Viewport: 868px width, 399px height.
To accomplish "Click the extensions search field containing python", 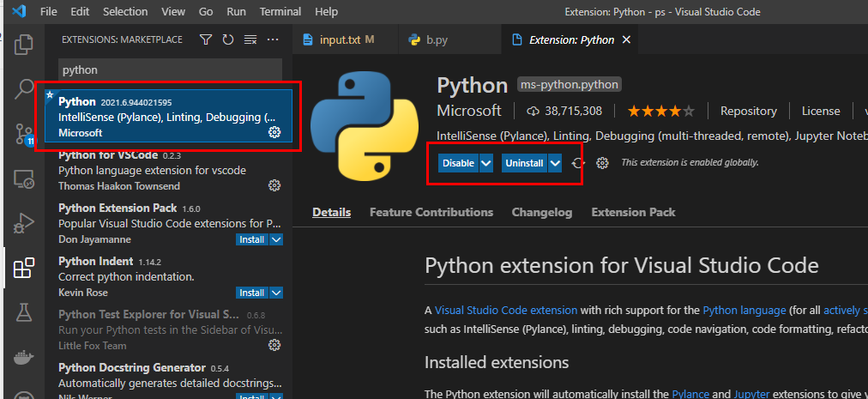I will (x=170, y=70).
